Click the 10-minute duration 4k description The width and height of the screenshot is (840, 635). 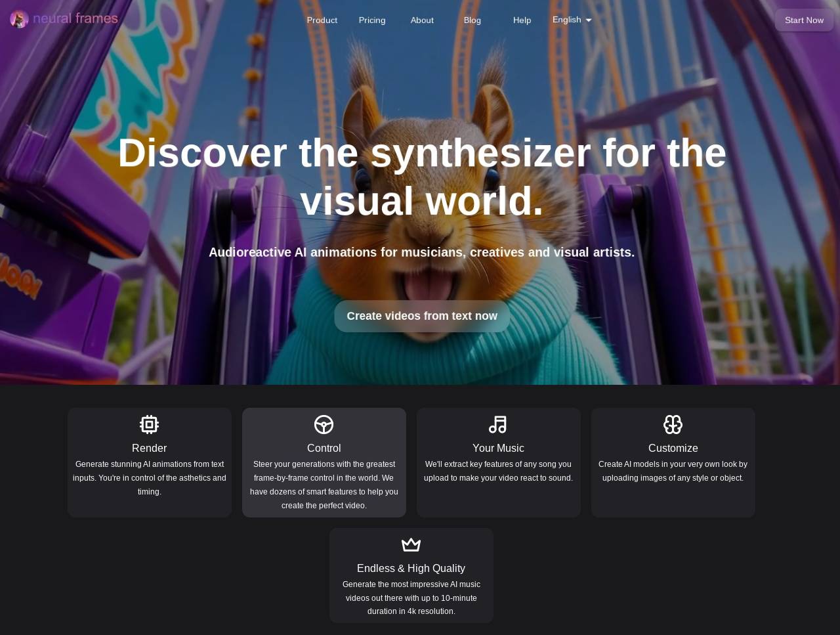[x=411, y=598]
